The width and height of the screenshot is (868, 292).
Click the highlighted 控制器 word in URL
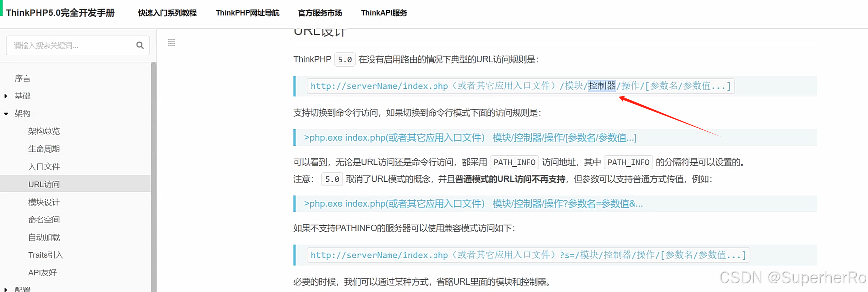[602, 86]
